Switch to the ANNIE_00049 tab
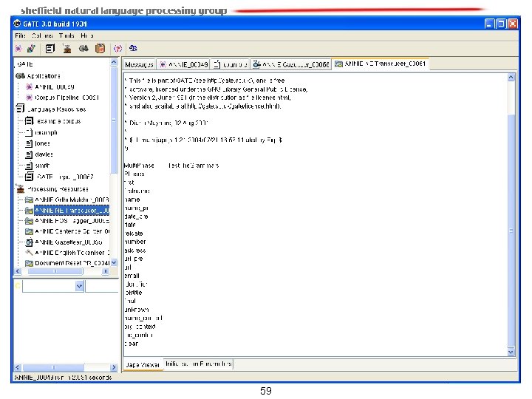 point(183,64)
